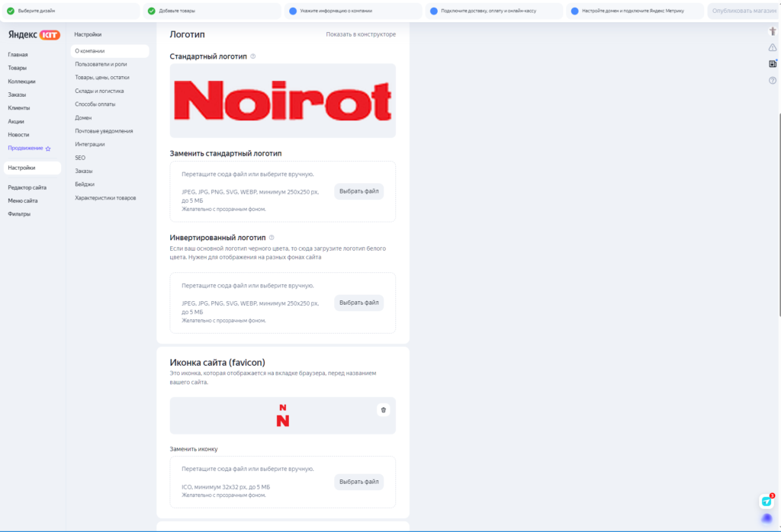Click blue dot of domain and Метрика step
This screenshot has height=532, width=781.
[x=575, y=11]
